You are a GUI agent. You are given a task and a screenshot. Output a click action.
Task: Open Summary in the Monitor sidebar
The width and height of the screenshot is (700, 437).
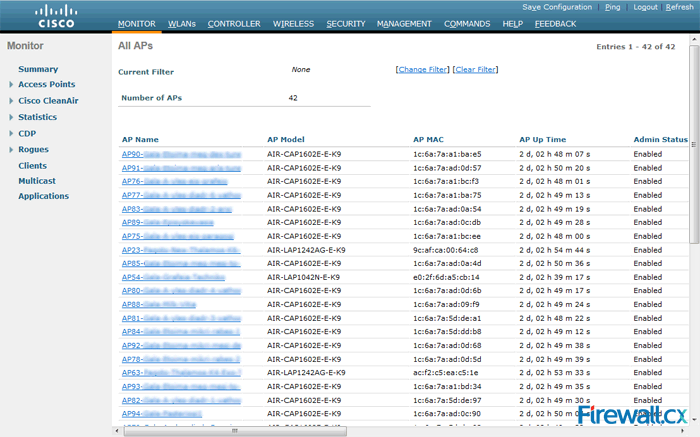(38, 69)
